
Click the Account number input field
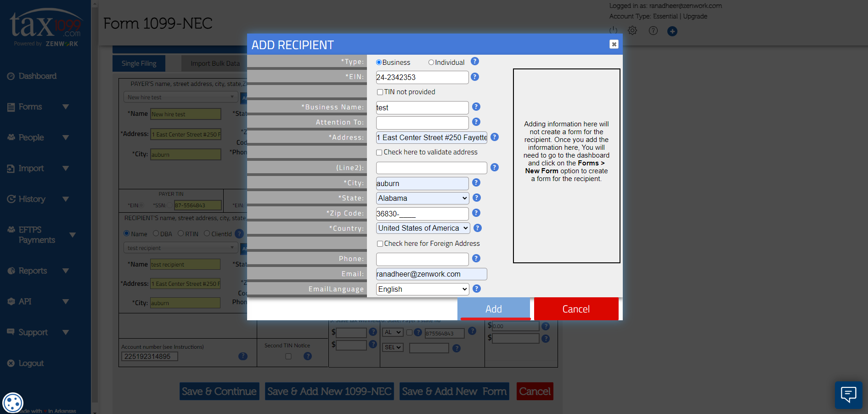point(150,357)
